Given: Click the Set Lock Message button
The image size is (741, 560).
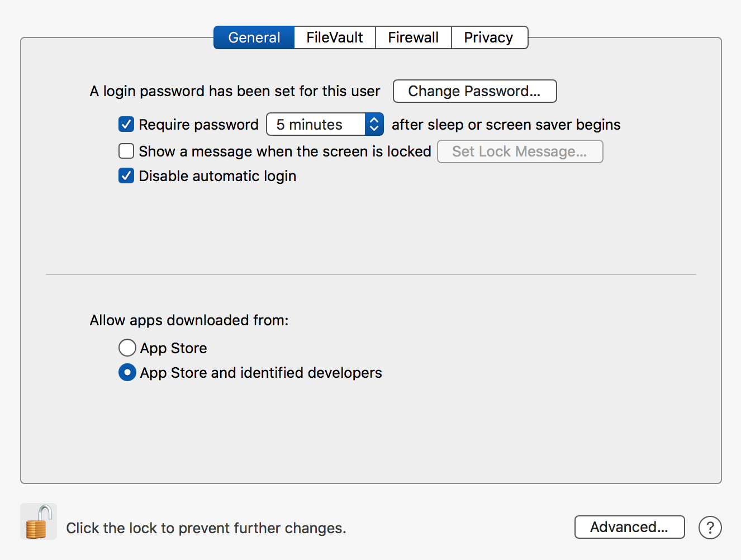Looking at the screenshot, I should pyautogui.click(x=520, y=151).
